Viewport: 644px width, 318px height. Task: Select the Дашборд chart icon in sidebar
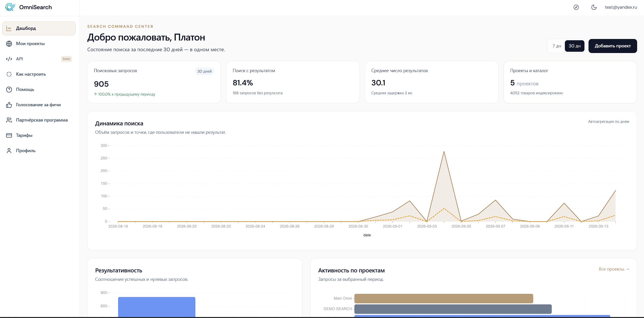click(x=9, y=28)
